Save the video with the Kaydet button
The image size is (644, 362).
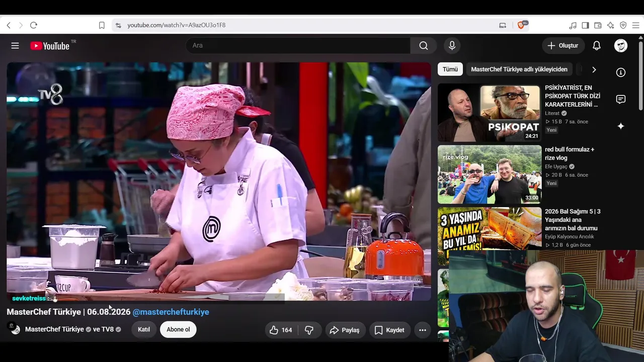click(x=389, y=330)
